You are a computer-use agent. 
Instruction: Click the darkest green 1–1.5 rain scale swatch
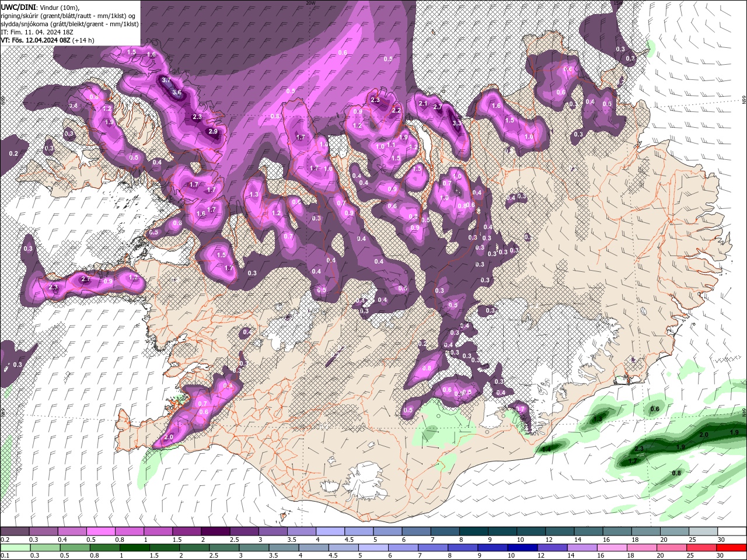click(x=134, y=548)
